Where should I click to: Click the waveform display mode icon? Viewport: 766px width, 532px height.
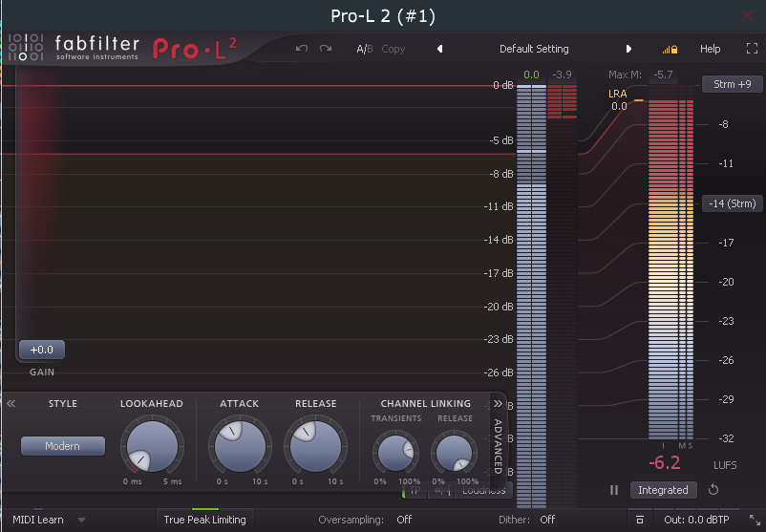(441, 490)
